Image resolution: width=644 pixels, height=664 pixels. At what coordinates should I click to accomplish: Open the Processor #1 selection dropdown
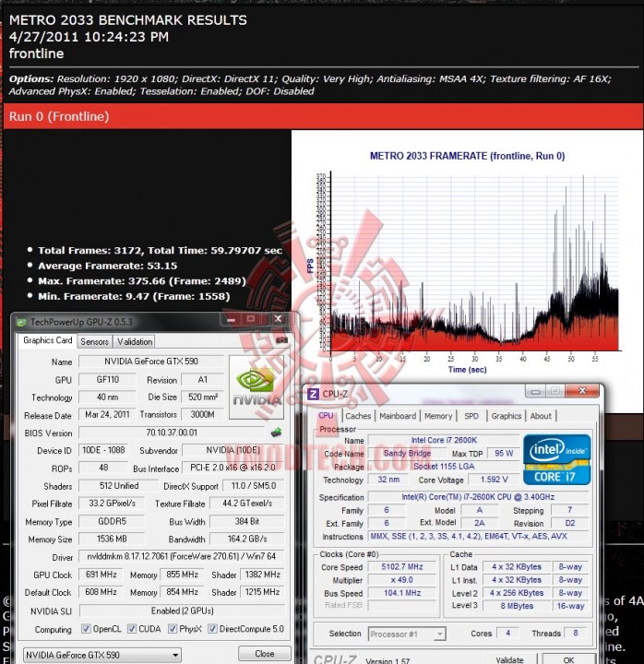pos(407,634)
